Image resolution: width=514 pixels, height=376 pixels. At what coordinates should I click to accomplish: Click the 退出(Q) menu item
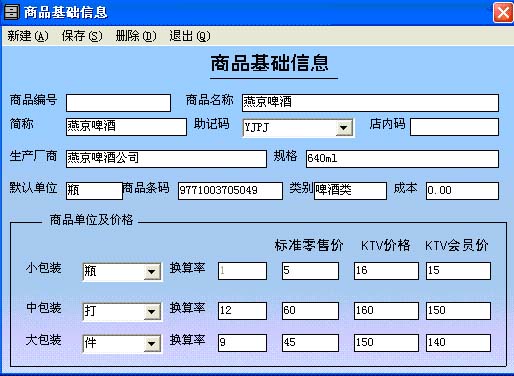click(190, 36)
